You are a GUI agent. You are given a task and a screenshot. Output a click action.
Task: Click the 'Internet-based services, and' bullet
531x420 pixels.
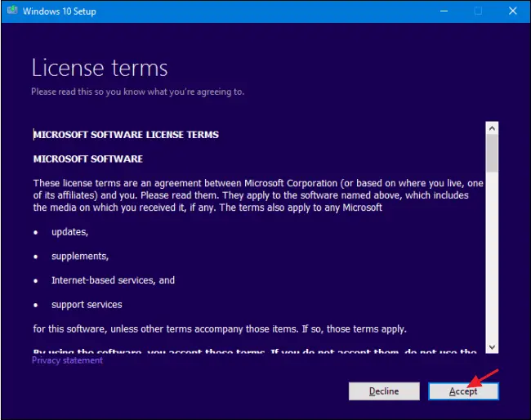(x=113, y=280)
